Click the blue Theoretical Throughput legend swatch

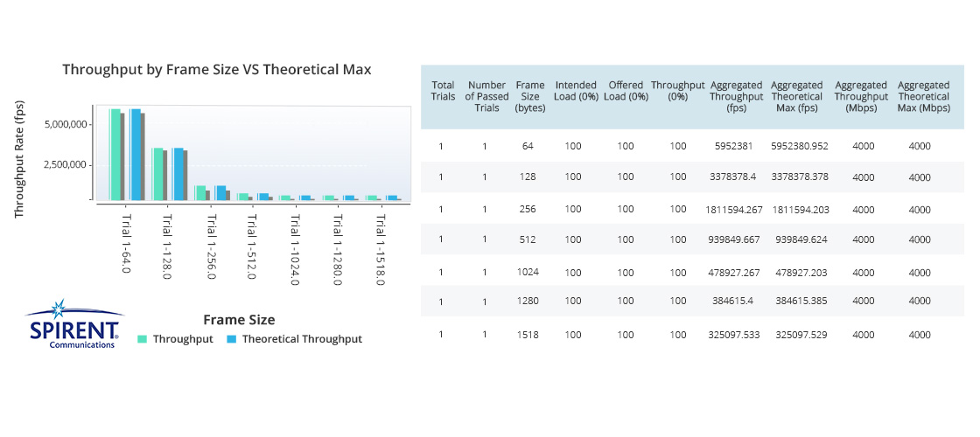231,339
